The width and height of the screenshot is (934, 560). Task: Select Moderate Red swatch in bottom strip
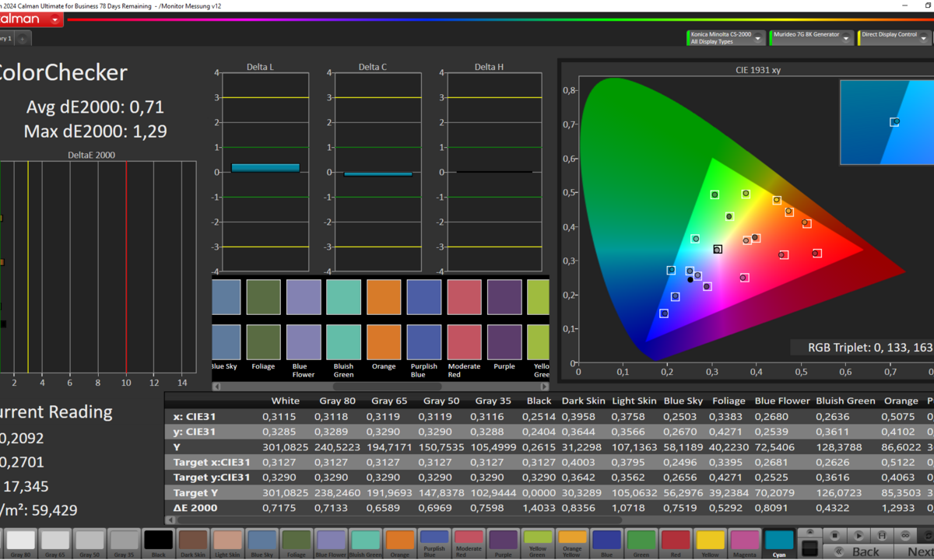click(x=469, y=544)
